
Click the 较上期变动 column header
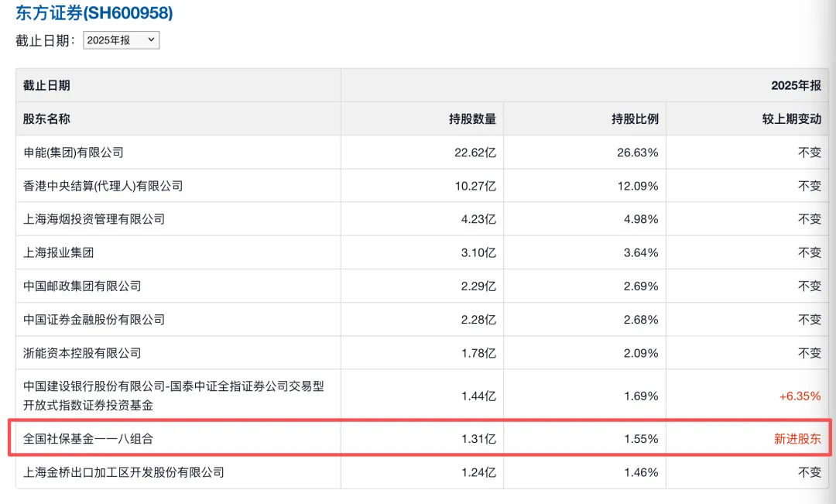(x=791, y=119)
